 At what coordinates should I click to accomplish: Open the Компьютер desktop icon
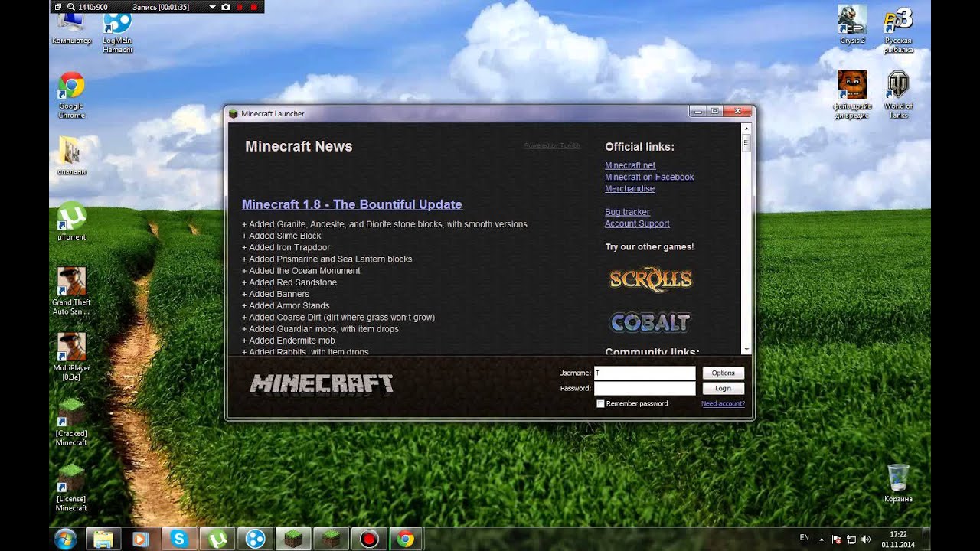[71, 29]
